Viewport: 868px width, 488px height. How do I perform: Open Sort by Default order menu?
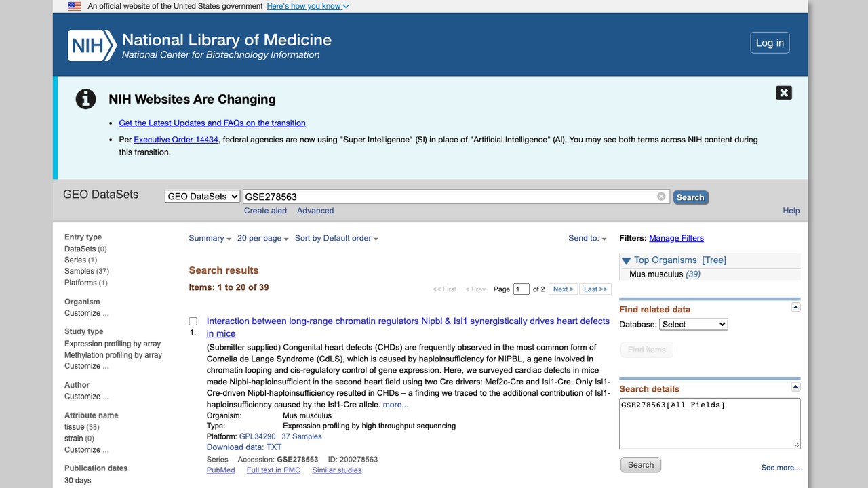336,238
